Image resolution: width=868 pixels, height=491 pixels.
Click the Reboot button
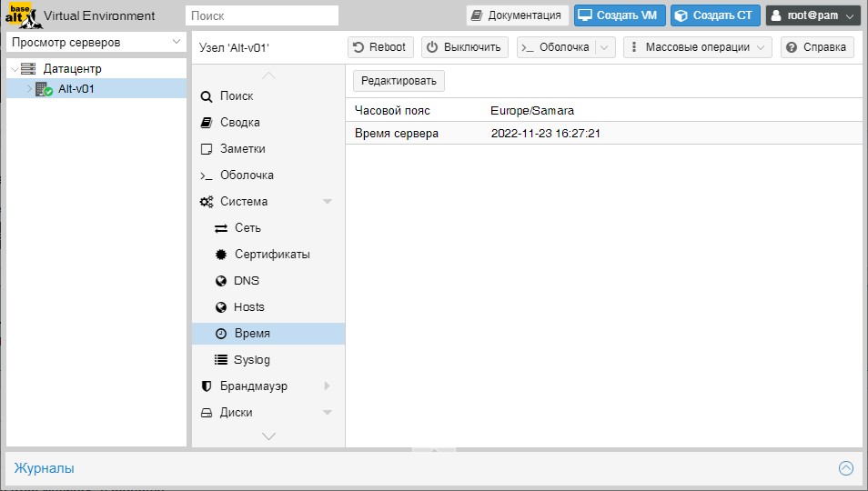380,47
